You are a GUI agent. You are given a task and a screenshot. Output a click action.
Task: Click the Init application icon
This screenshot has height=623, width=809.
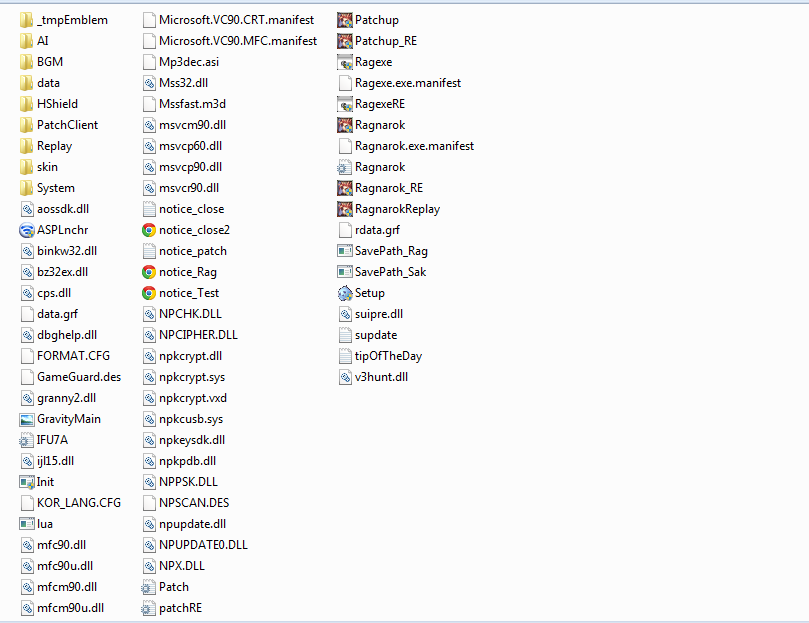click(x=27, y=482)
